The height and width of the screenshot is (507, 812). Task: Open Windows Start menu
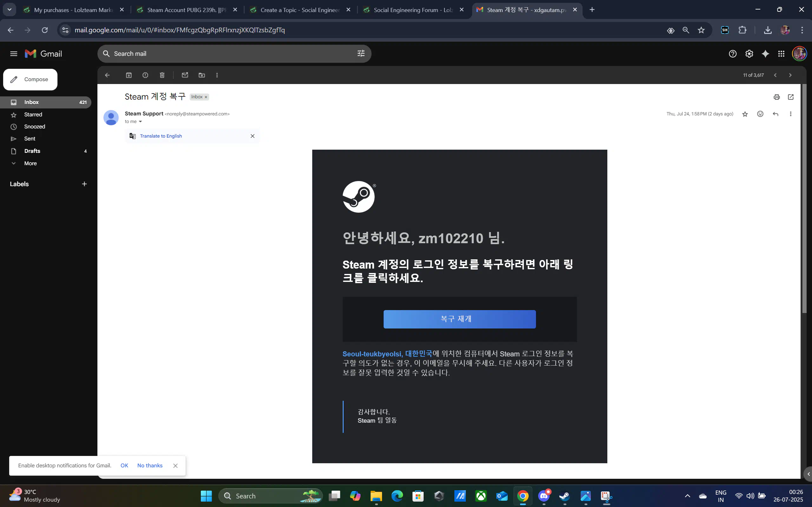(x=206, y=496)
